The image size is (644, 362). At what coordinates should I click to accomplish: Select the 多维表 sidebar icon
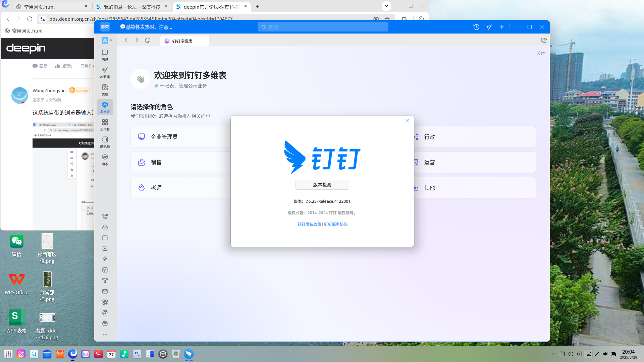pos(105,107)
